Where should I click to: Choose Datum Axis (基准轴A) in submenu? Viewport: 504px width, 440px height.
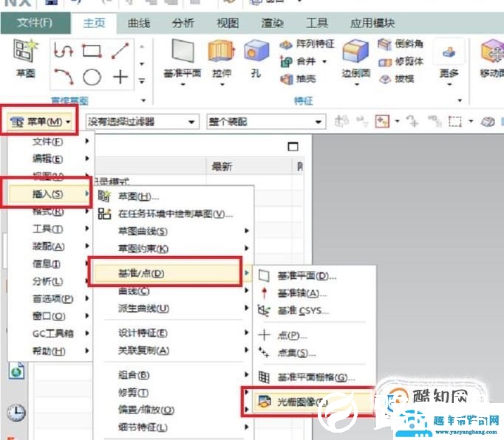(314, 293)
